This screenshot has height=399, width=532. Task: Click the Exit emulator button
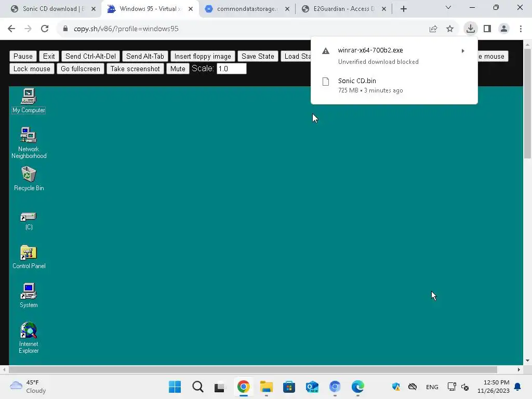click(49, 56)
